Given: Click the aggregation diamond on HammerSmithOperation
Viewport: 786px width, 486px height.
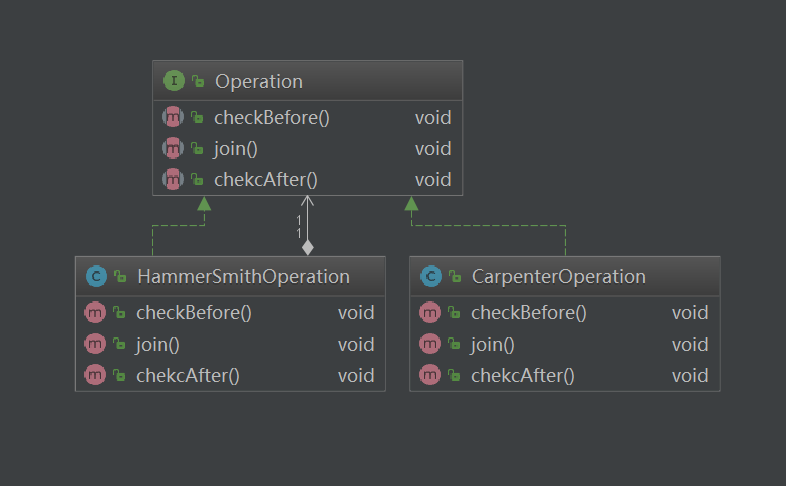Looking at the screenshot, I should [x=308, y=247].
